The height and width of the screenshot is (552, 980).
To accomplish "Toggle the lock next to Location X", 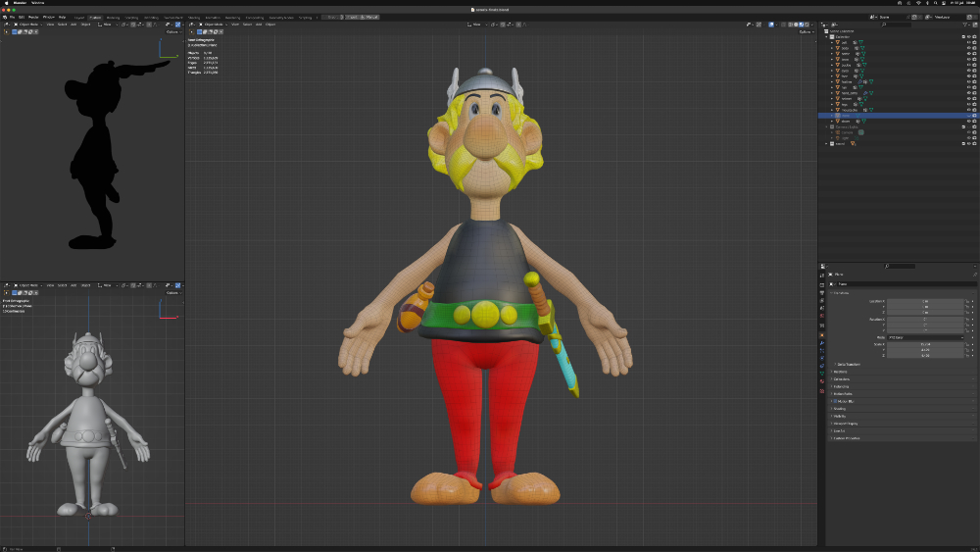I will pos(967,301).
